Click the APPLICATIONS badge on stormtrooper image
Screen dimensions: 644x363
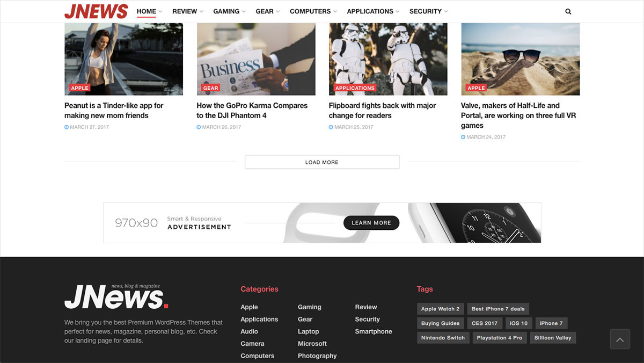[355, 88]
